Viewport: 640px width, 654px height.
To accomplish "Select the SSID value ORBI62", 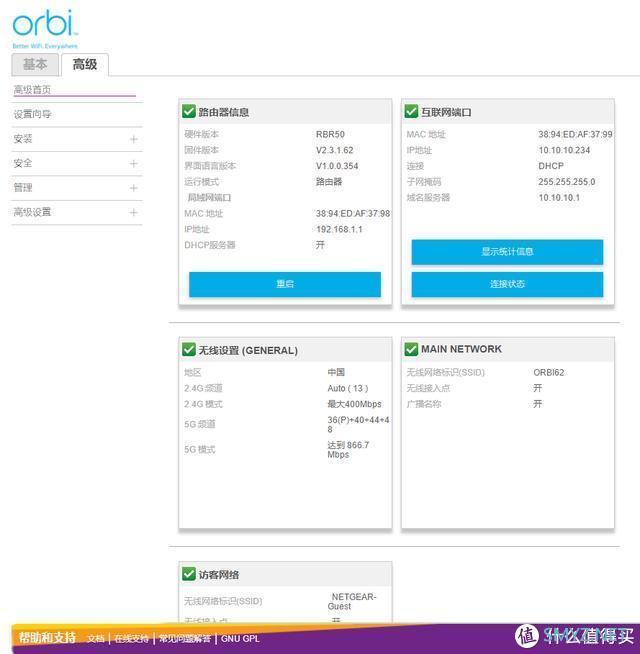I will [549, 372].
